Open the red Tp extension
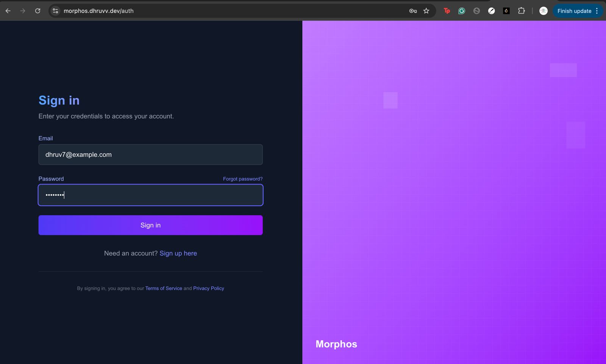Image resolution: width=606 pixels, height=364 pixels. pos(447,11)
